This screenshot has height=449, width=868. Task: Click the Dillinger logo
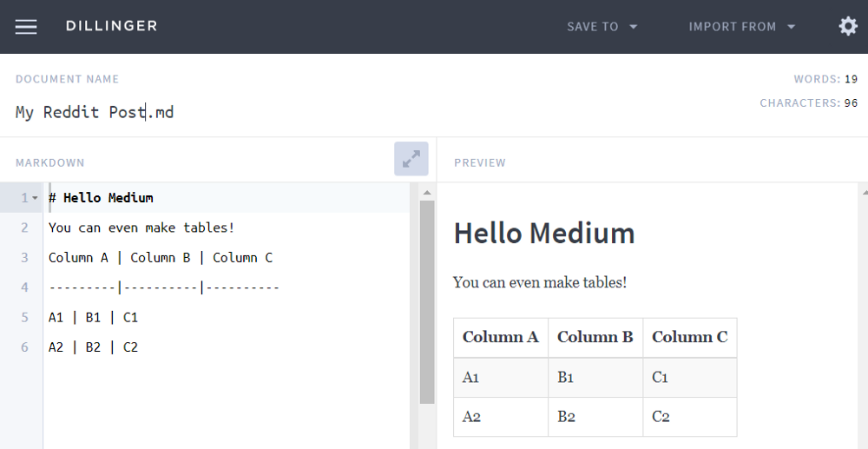click(x=111, y=26)
